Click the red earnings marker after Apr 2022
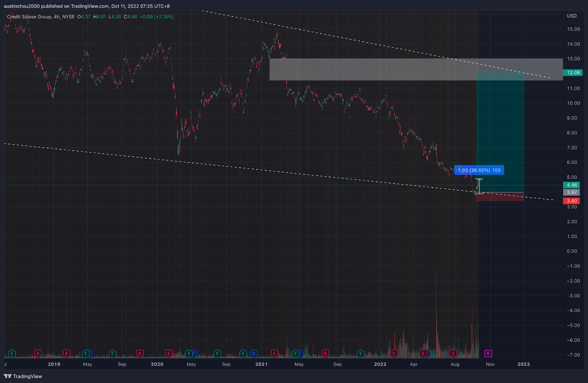The image size is (588, 383). pyautogui.click(x=423, y=354)
